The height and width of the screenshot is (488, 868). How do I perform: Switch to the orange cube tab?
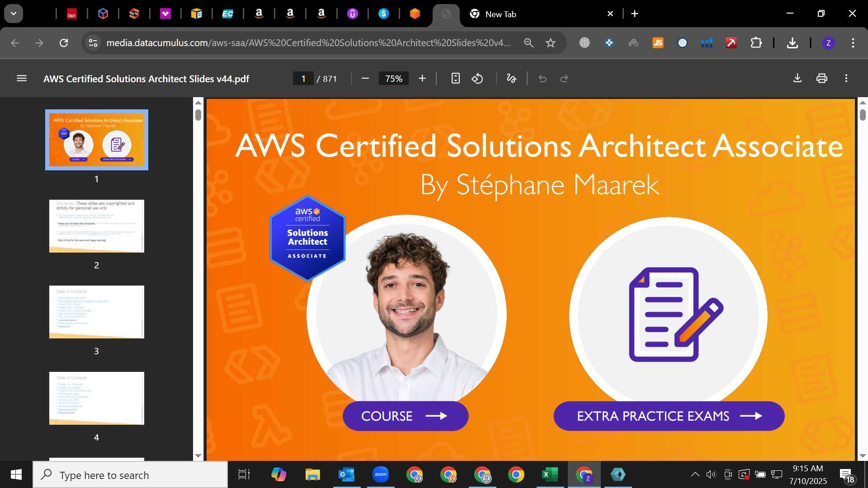(415, 14)
